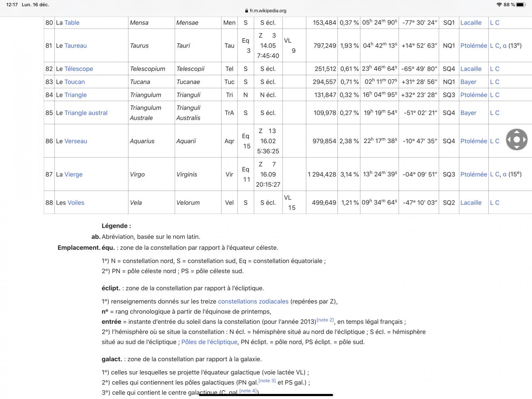
Task: Tap the lock icon beside fr.m.wikipedia.org
Action: point(247,11)
